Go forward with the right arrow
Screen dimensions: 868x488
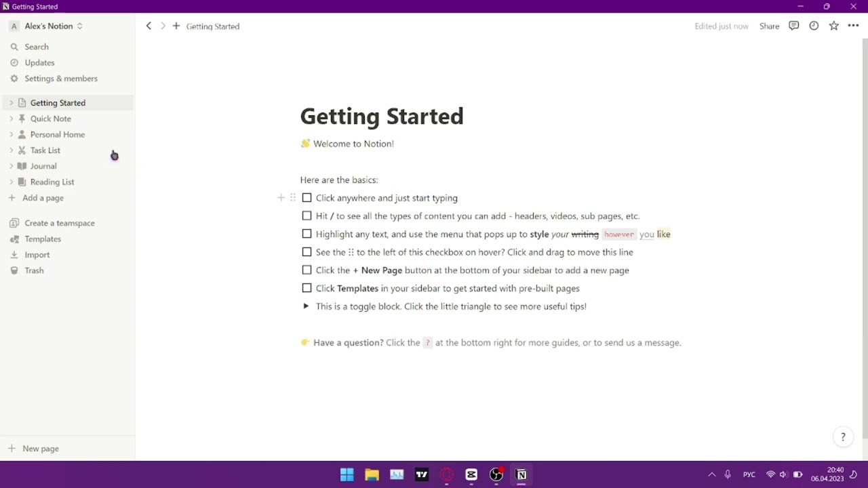pyautogui.click(x=163, y=26)
